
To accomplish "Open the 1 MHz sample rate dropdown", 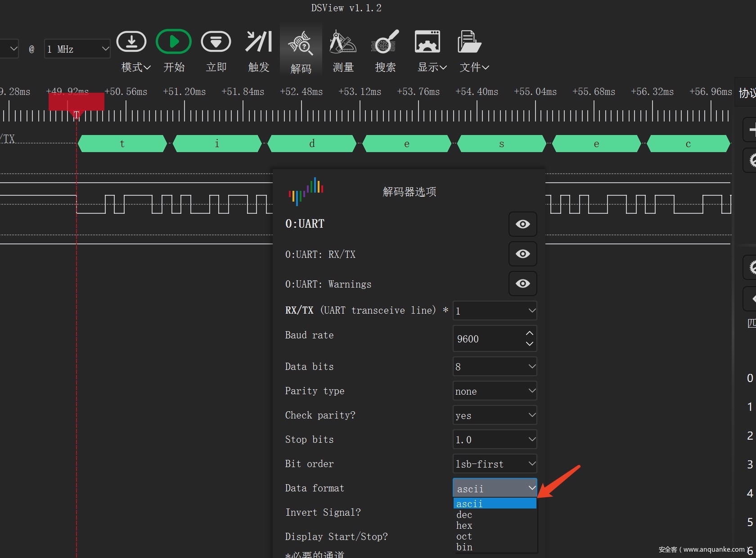I will 77,49.
